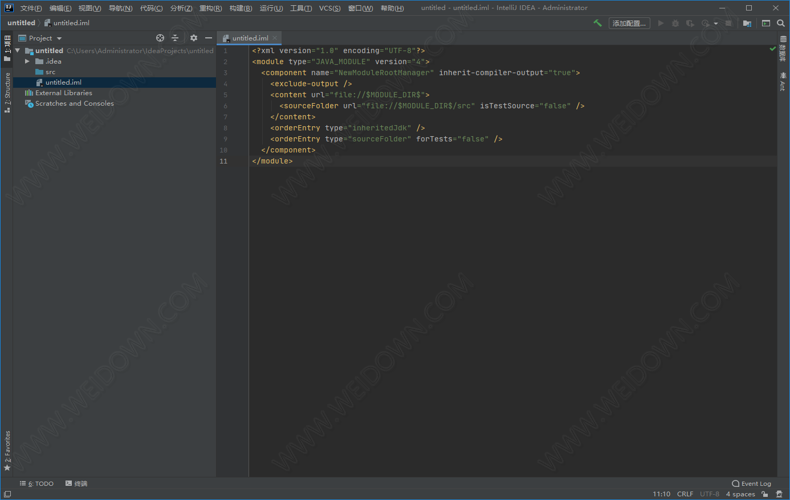Open the 帮助(H) Help menu
This screenshot has height=500, width=790.
[392, 8]
